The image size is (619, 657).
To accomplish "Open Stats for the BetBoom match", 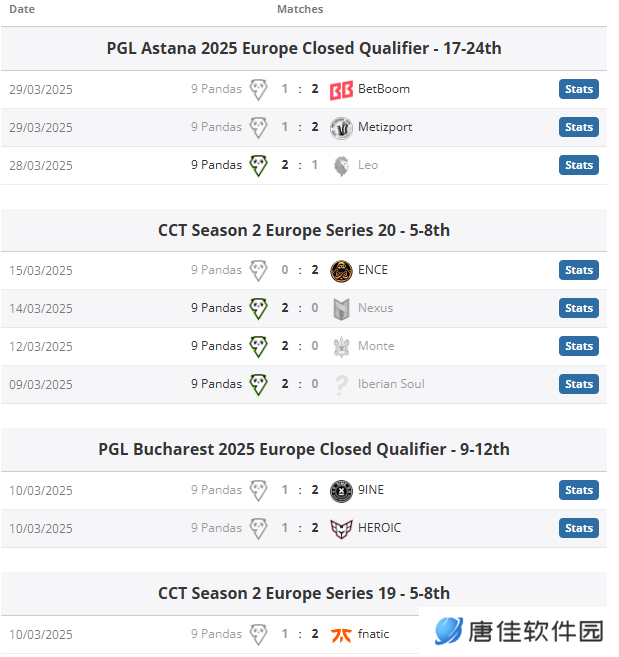I will (578, 89).
